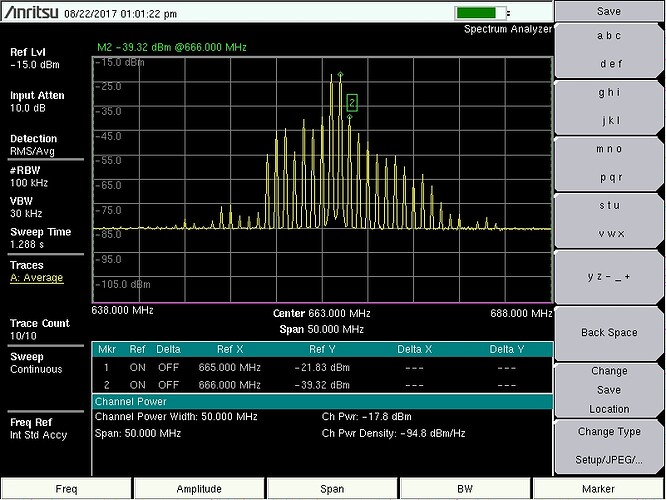This screenshot has width=666, height=500.
Task: Open the BW menu tab
Action: (x=465, y=487)
